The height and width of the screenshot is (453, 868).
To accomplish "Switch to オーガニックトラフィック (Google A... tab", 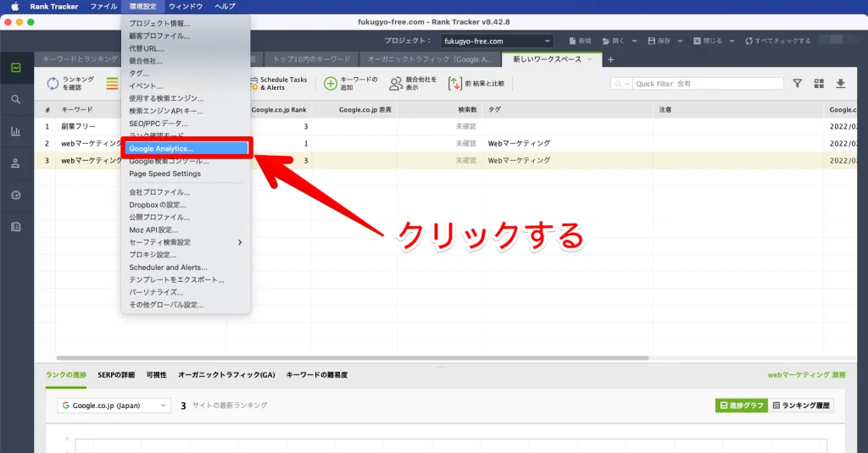I will pyautogui.click(x=430, y=59).
